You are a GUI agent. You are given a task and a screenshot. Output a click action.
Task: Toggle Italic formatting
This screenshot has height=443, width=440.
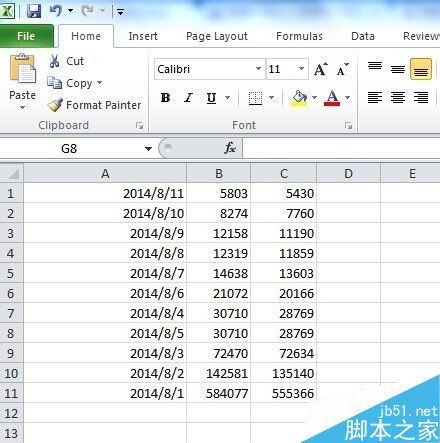click(x=188, y=98)
